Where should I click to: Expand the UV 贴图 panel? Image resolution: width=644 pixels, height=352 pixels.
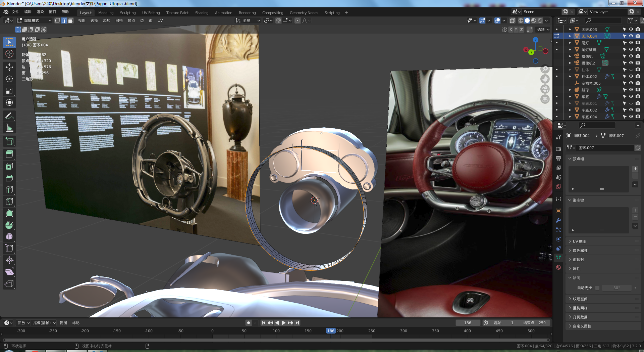pyautogui.click(x=579, y=241)
